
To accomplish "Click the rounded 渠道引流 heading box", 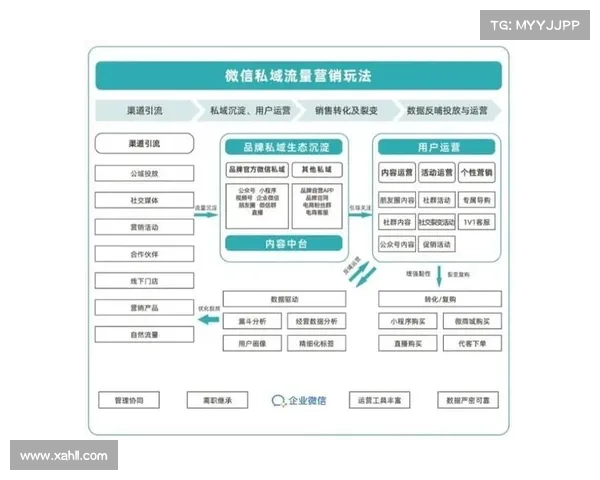I will [144, 144].
